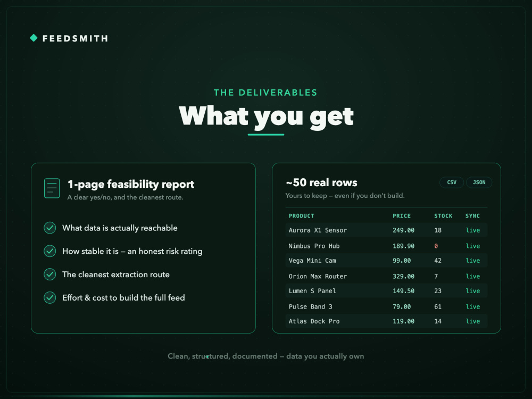Click 'A clear yes/no, and the cleanest route.'
The image size is (532, 399).
pyautogui.click(x=125, y=197)
